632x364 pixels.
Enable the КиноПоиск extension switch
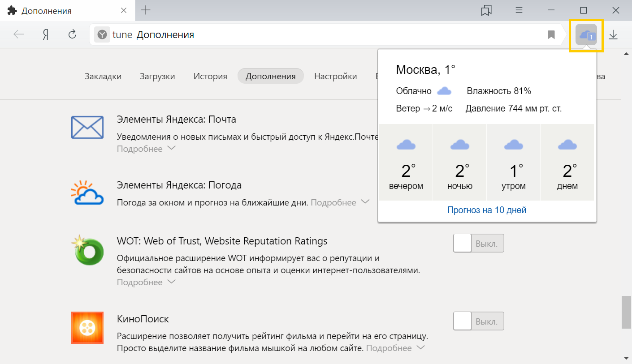coord(479,321)
